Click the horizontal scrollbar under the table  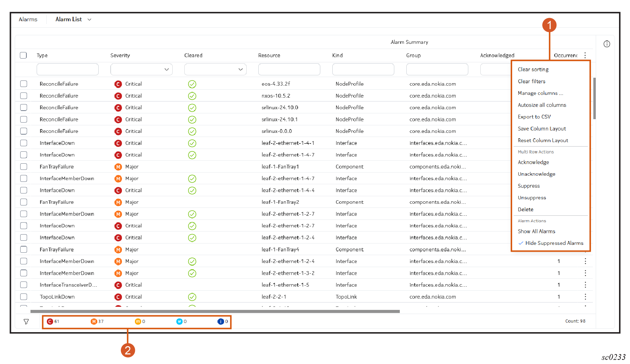click(215, 312)
